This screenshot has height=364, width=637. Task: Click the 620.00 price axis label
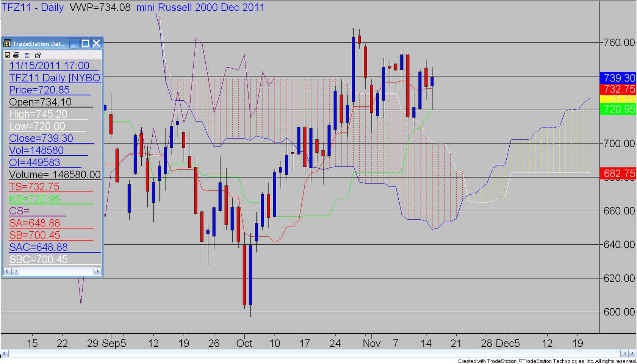click(619, 278)
